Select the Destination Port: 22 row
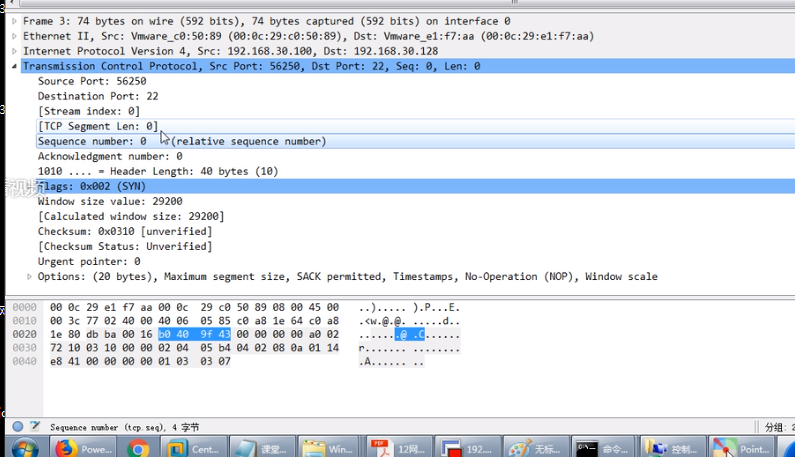 (415, 96)
